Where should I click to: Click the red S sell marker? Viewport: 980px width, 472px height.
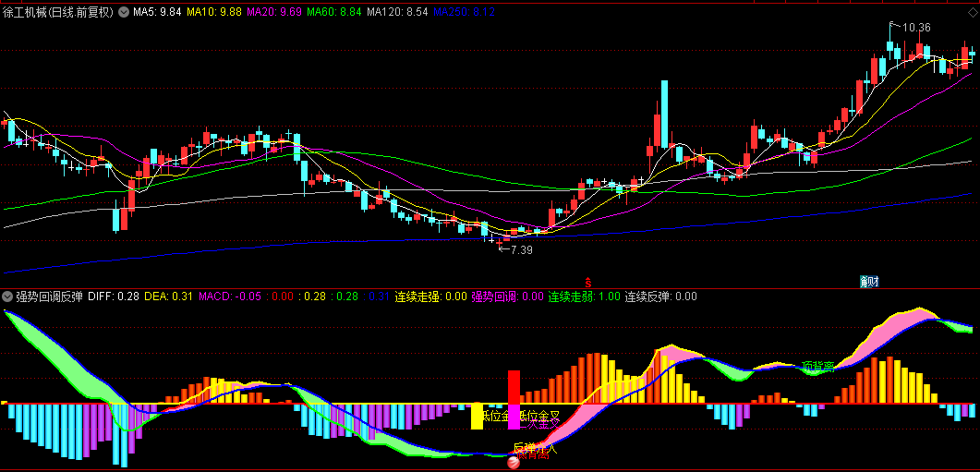[x=587, y=283]
